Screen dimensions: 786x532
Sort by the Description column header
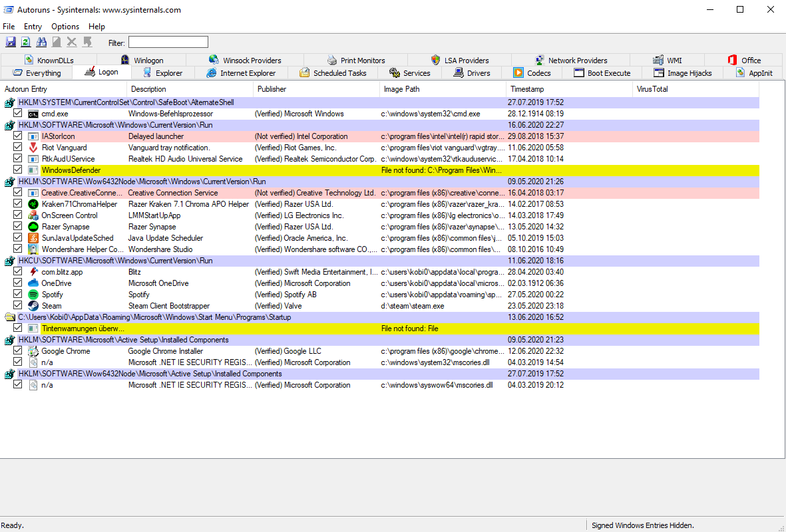tap(190, 89)
